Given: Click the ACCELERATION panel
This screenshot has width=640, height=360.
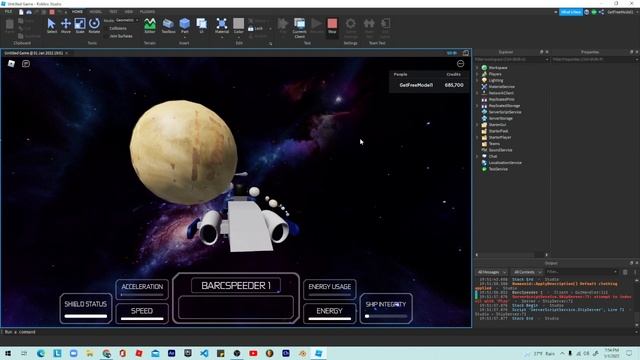Looking at the screenshot, I should 142,289.
